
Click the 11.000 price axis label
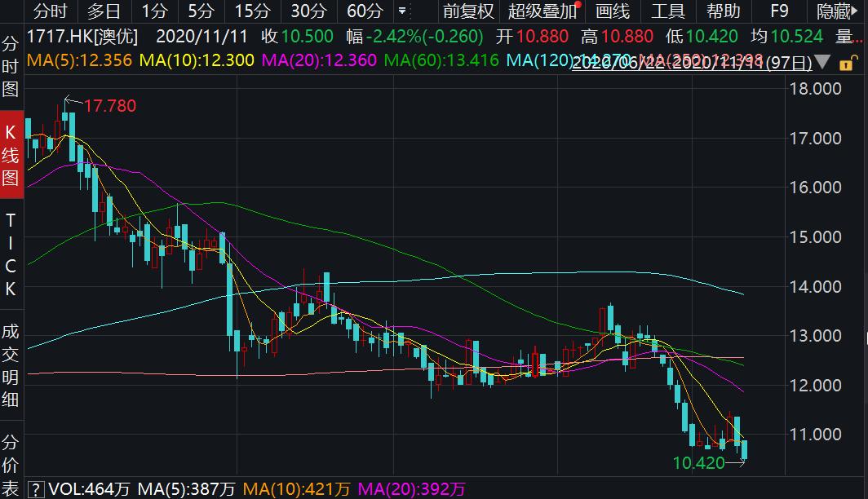point(816,435)
